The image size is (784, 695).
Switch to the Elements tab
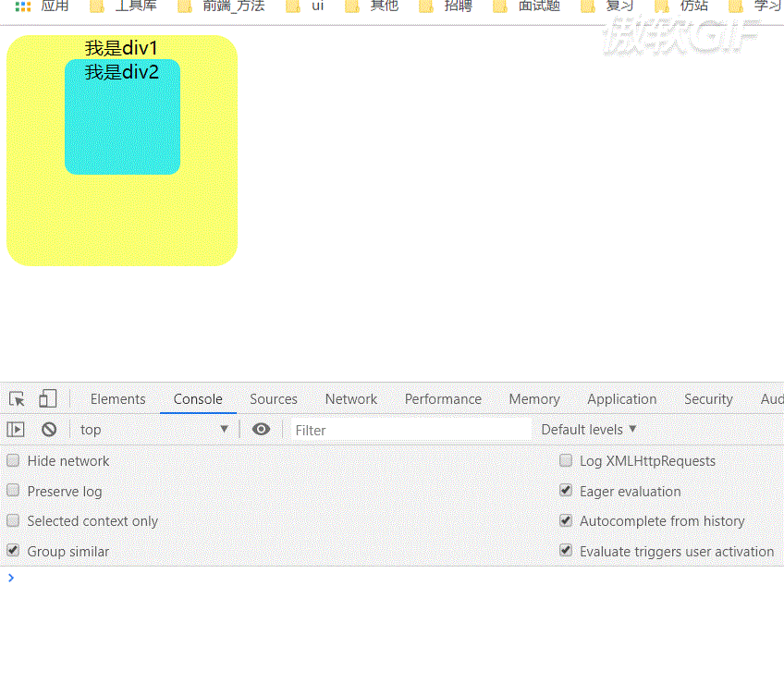tap(118, 399)
